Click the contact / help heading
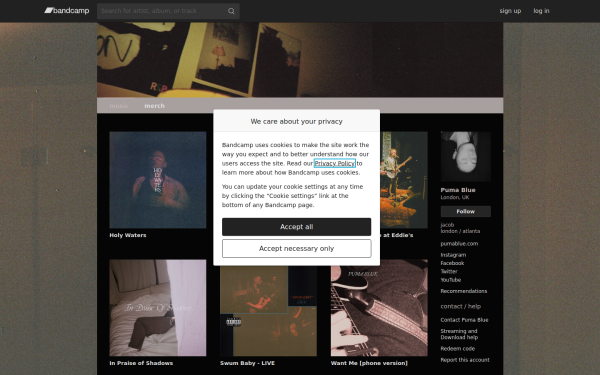The image size is (600, 375). 461,306
